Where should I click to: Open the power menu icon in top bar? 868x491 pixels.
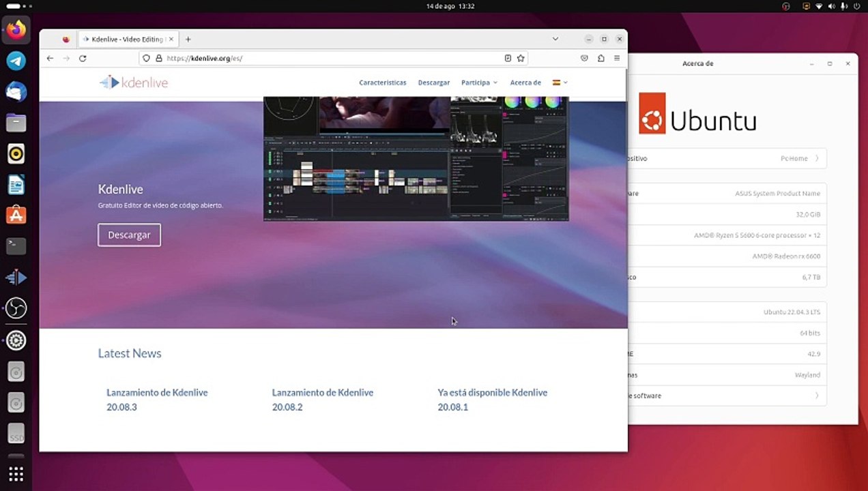pos(856,6)
